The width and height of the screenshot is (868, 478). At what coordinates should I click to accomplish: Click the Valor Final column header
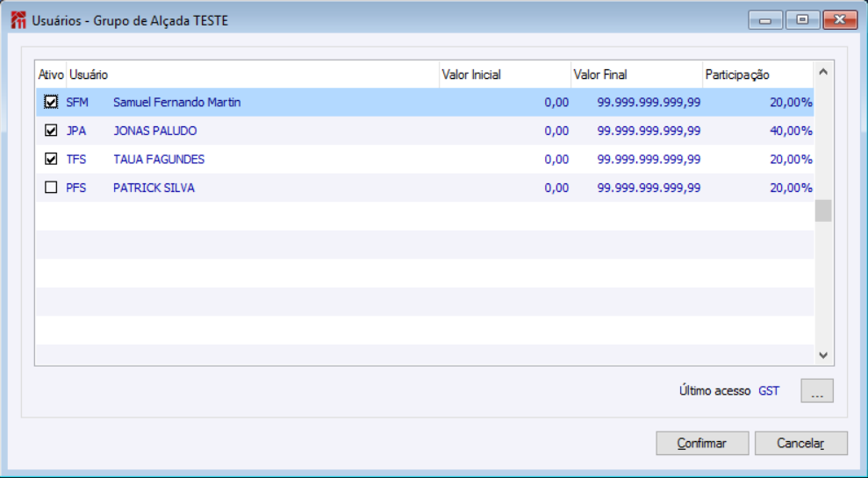click(637, 75)
